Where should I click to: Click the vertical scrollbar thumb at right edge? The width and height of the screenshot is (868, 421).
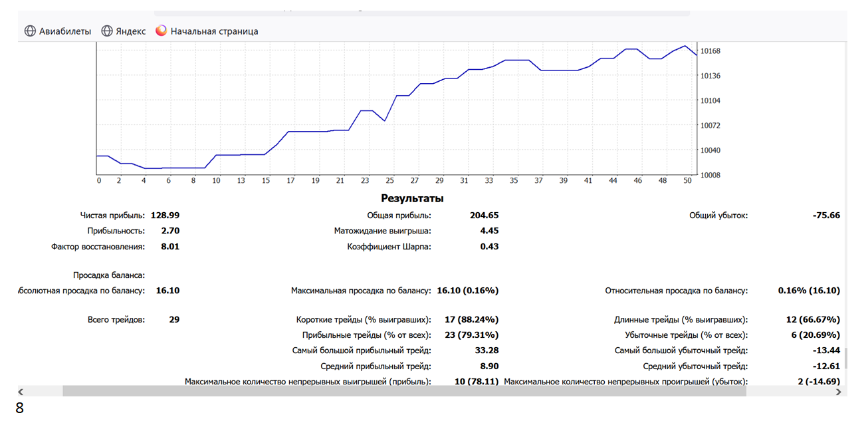coord(845,360)
